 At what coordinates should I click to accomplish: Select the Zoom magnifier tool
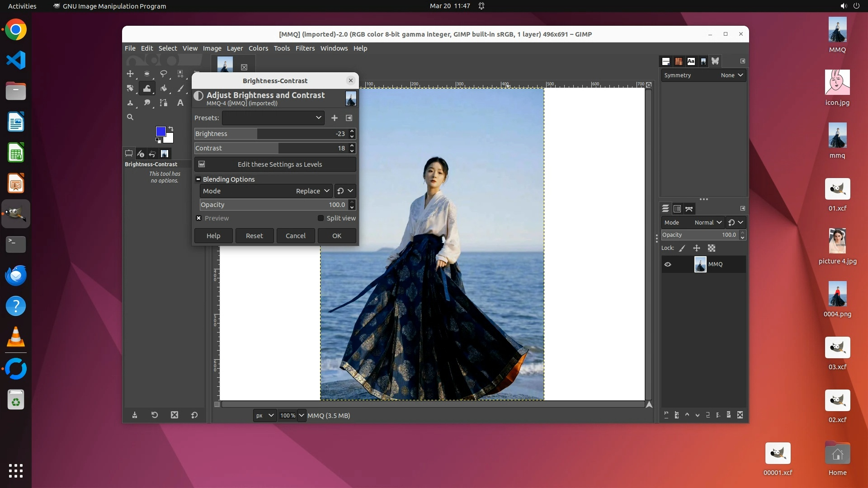(x=130, y=117)
